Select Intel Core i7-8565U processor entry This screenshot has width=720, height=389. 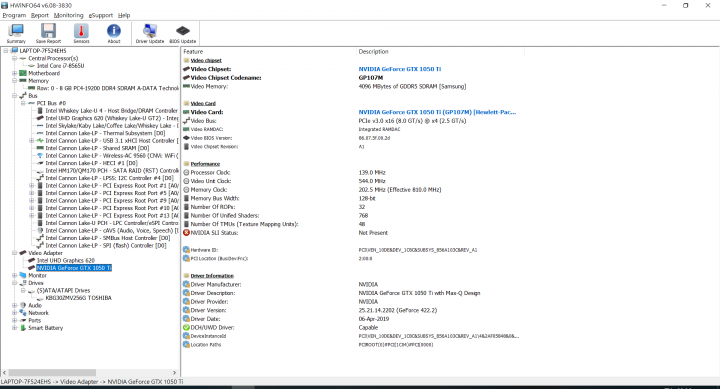[61, 66]
